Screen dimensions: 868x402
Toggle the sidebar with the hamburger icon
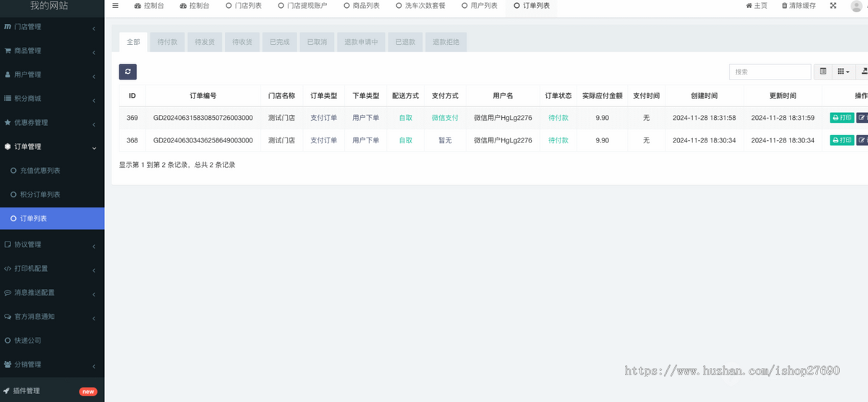(x=115, y=5)
